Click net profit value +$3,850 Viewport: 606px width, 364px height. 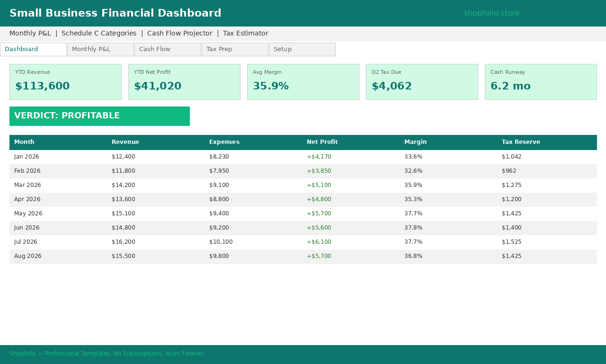click(319, 171)
